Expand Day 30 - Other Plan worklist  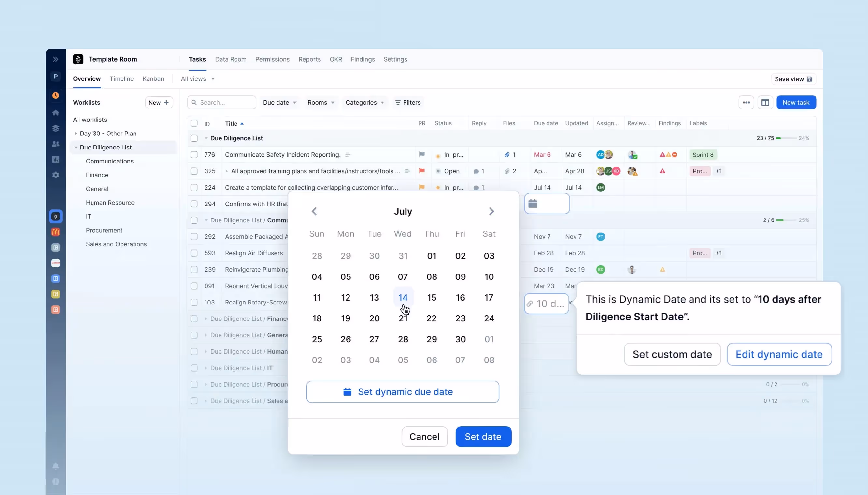click(76, 134)
